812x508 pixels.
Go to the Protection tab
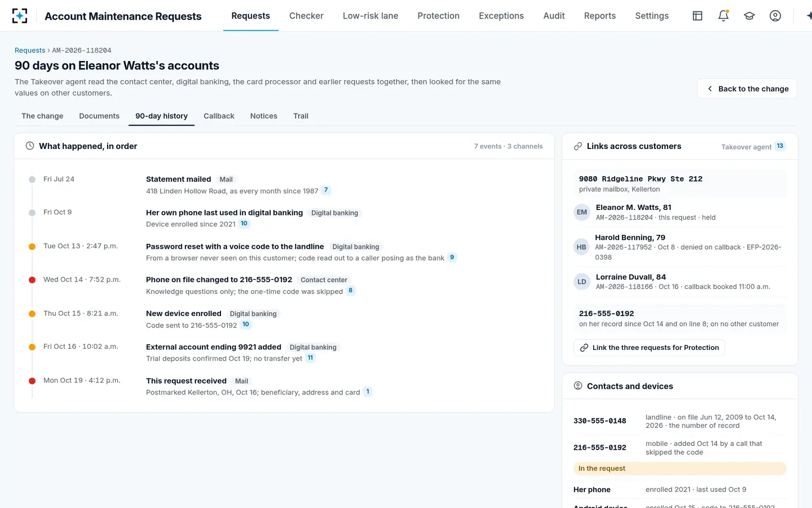point(439,16)
